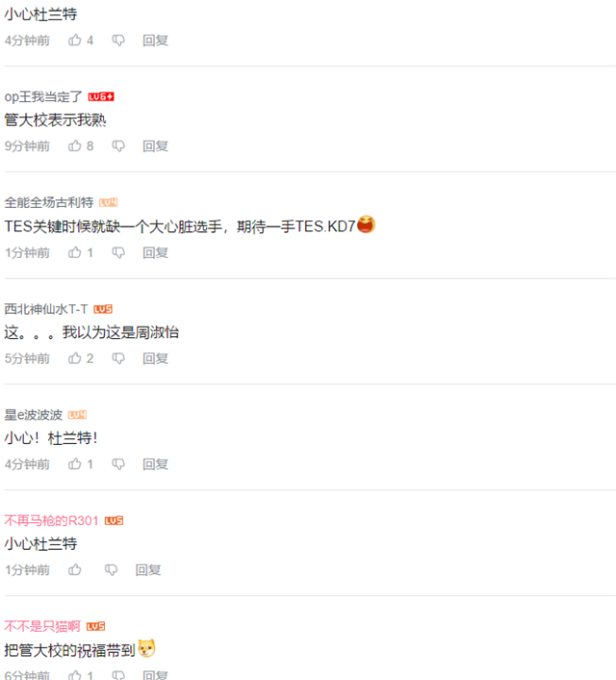Reply to the TES关键时候 comment

tap(156, 252)
